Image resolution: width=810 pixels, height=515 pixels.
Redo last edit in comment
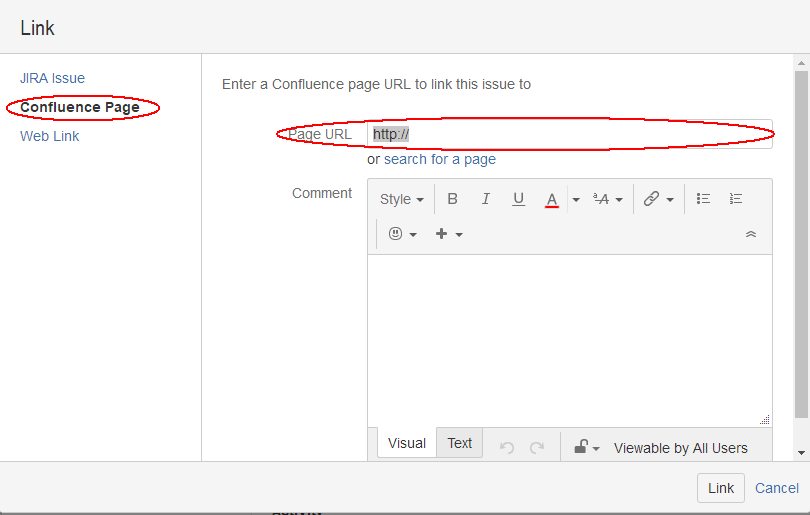tap(537, 447)
